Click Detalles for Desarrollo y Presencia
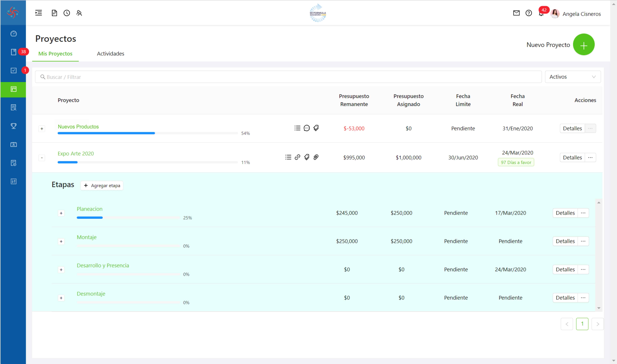Viewport: 617px width, 364px height. pyautogui.click(x=565, y=269)
